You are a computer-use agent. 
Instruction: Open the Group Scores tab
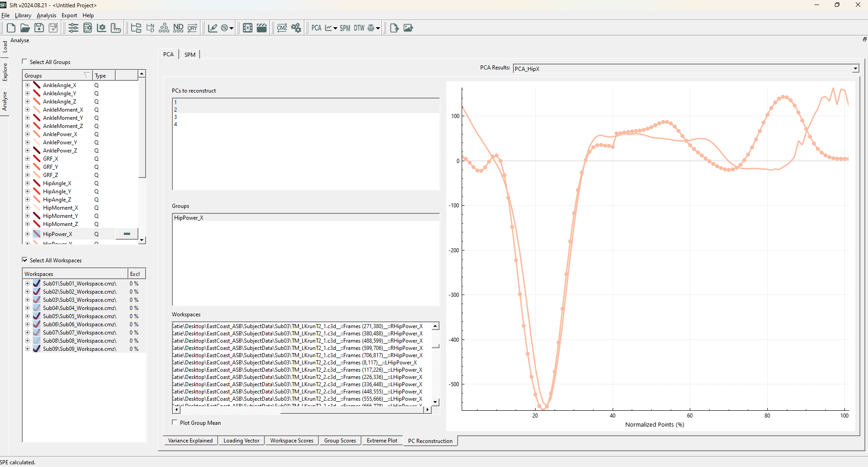[340, 440]
